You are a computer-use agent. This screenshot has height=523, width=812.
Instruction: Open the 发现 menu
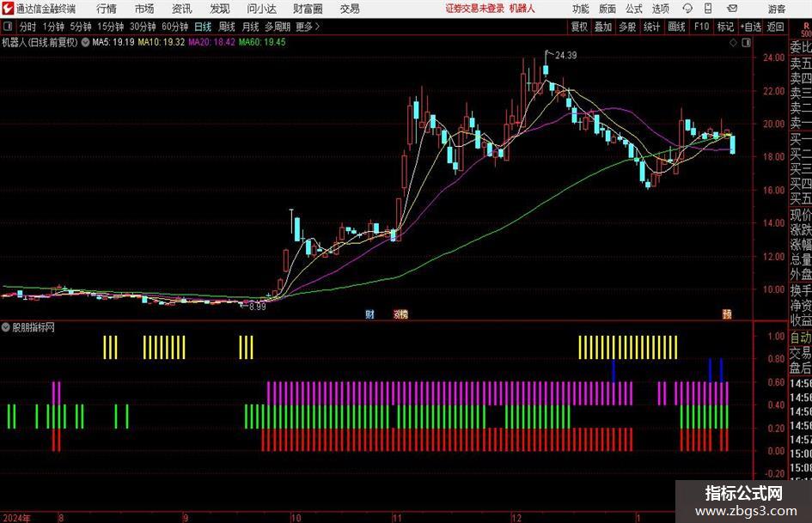pyautogui.click(x=220, y=9)
